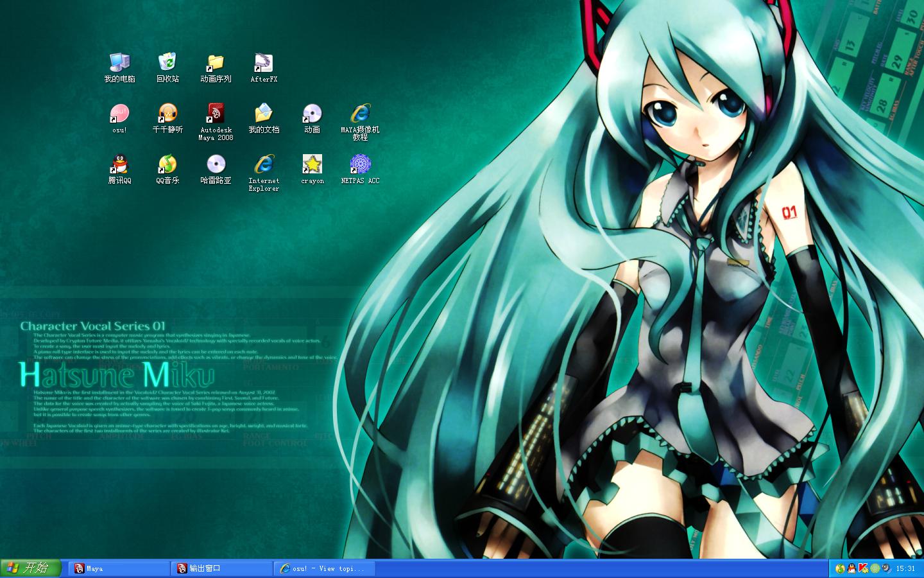This screenshot has width=924, height=578.
Task: Select the 腾讯QQ penguin shortcut
Action: [119, 170]
